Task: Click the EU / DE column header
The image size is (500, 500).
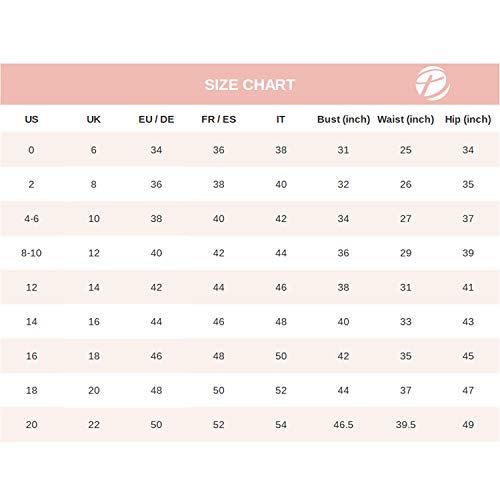Action: point(156,119)
